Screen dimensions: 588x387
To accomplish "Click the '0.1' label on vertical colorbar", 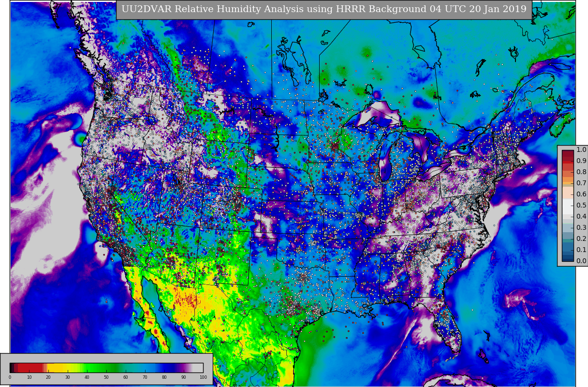I will [581, 250].
